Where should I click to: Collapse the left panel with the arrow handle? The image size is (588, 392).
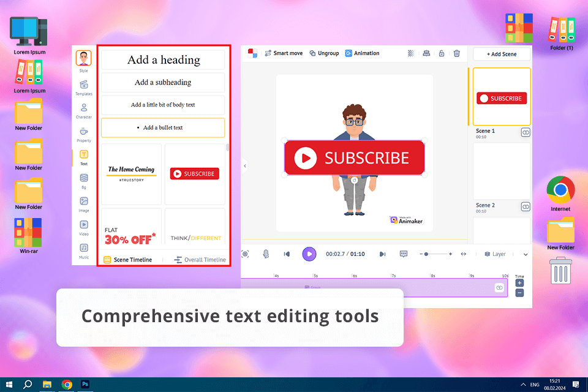[245, 166]
